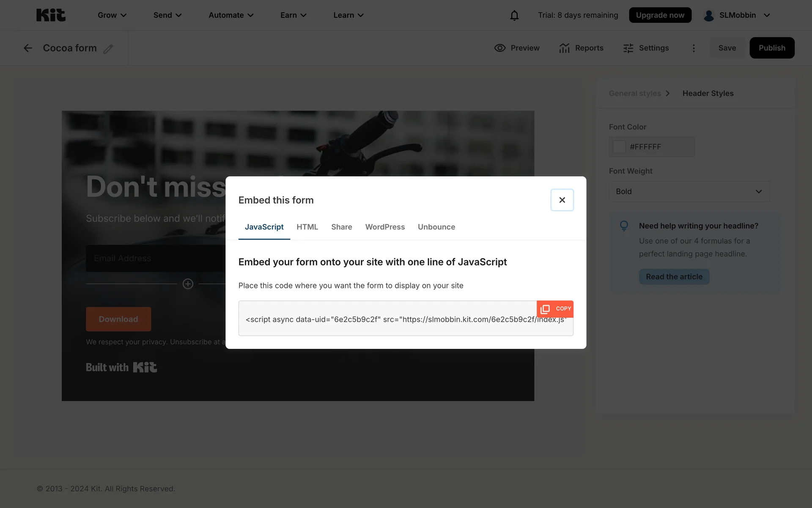Image resolution: width=812 pixels, height=508 pixels.
Task: Click the Font Color white swatch
Action: 619,147
